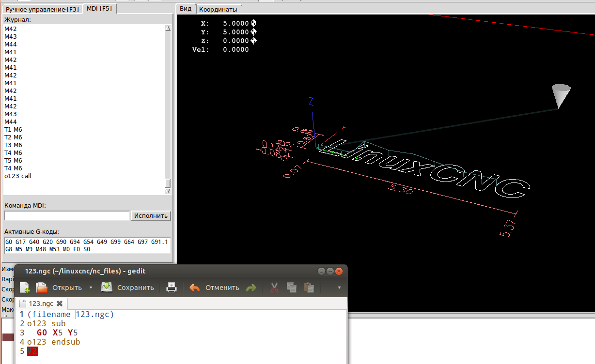595x364 pixels.
Task: Select journal entry T1 M6
Action: (13, 130)
